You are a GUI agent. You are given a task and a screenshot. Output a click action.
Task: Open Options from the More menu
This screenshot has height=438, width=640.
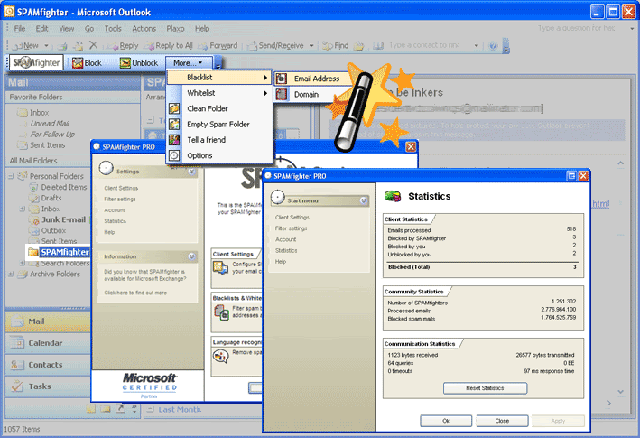pos(200,155)
